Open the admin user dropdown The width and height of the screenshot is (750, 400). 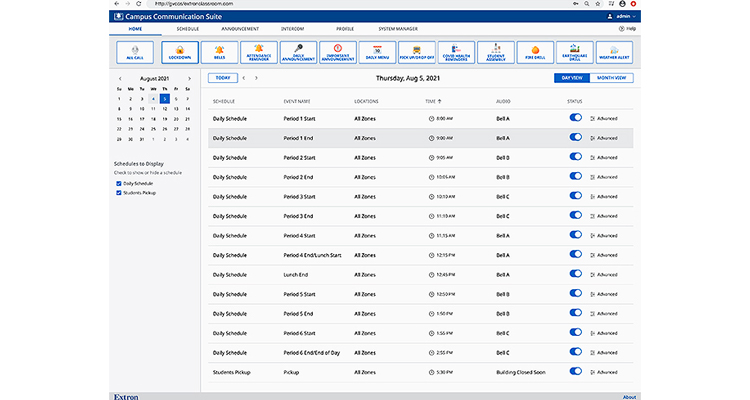point(622,16)
